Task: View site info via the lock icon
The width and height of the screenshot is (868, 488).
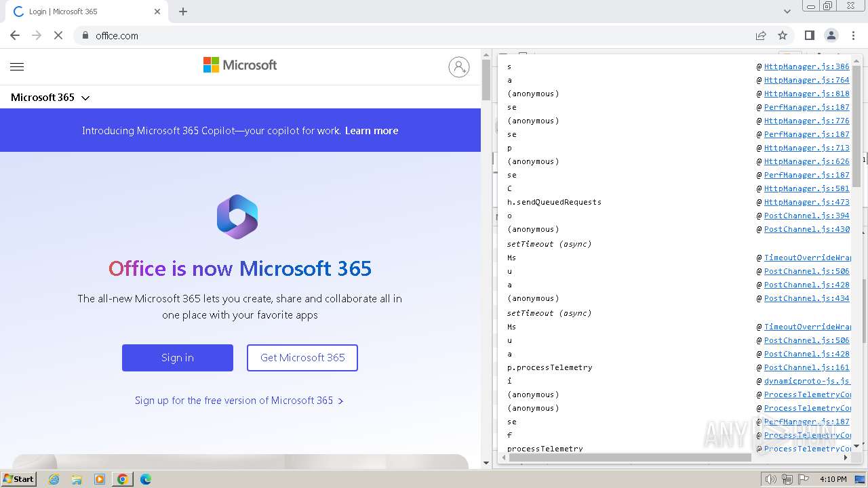Action: point(85,35)
